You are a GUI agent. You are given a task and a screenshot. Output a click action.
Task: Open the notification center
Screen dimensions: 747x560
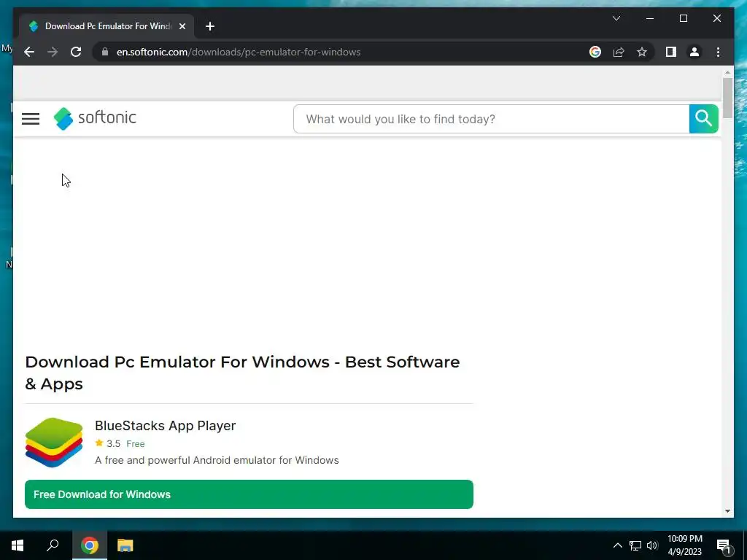tap(724, 545)
